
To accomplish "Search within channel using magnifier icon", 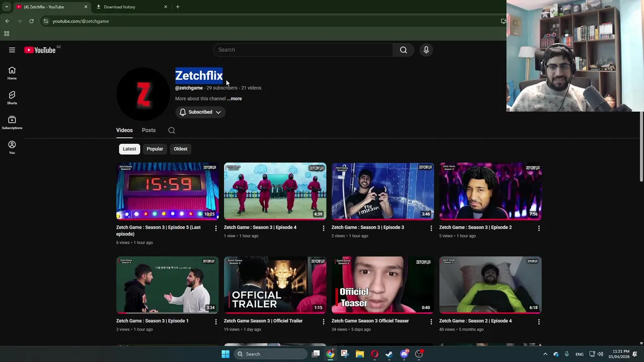I will tap(172, 130).
